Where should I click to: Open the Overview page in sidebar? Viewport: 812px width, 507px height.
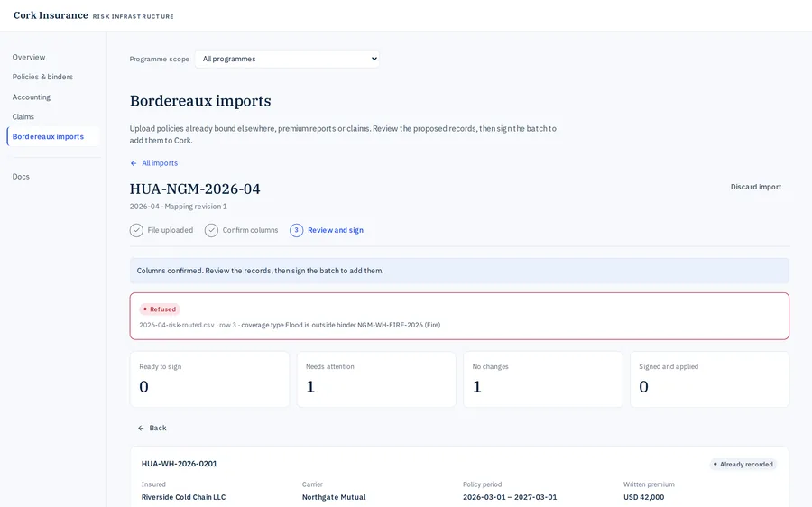(x=29, y=57)
